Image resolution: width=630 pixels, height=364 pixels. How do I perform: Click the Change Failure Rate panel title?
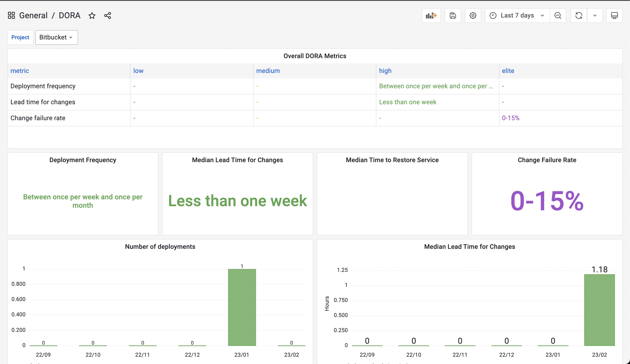point(547,160)
